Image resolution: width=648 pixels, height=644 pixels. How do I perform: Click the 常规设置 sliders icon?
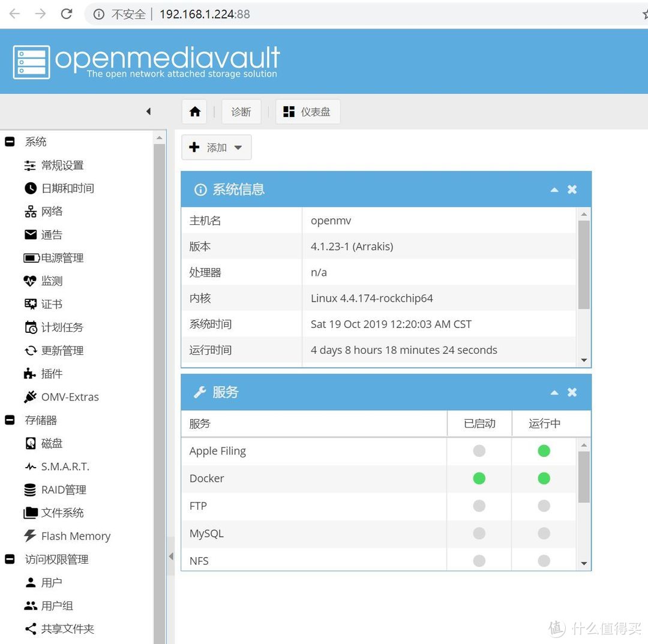coord(30,165)
